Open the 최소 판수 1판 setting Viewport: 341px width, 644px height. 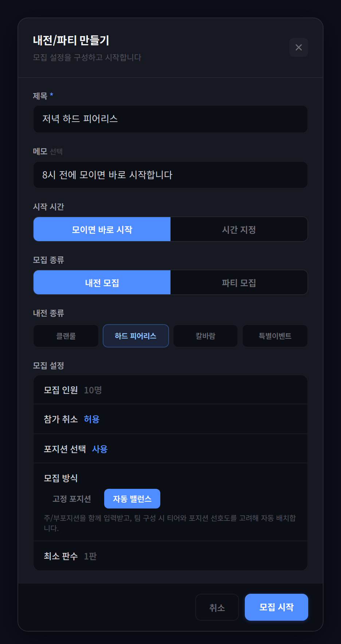[x=170, y=556]
